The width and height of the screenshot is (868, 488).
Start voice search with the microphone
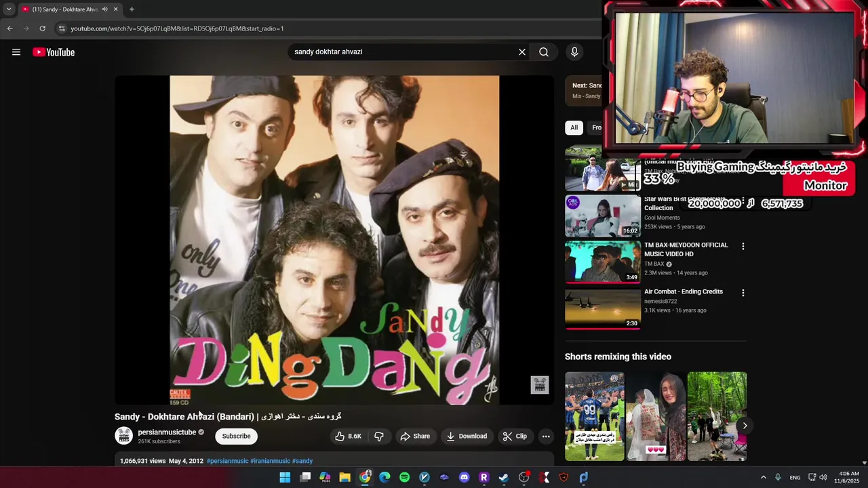coord(574,52)
